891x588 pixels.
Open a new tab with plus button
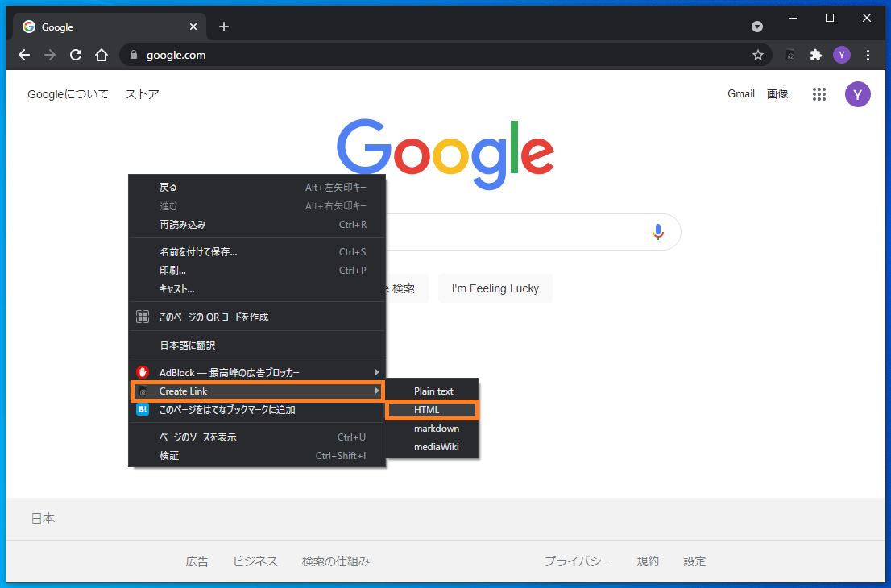coord(224,27)
